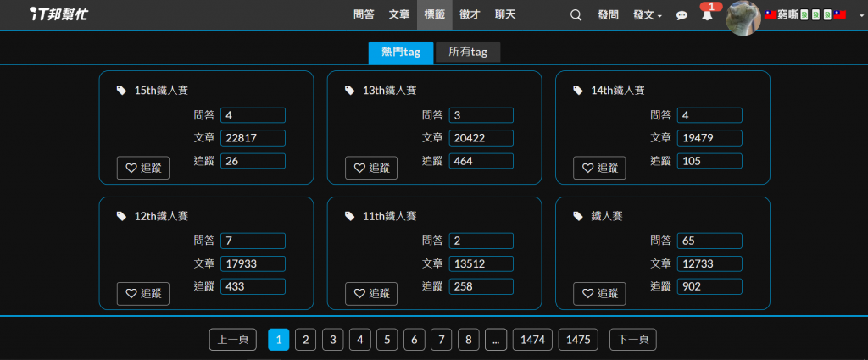
Task: Jump to pagination page 6
Action: pyautogui.click(x=414, y=340)
